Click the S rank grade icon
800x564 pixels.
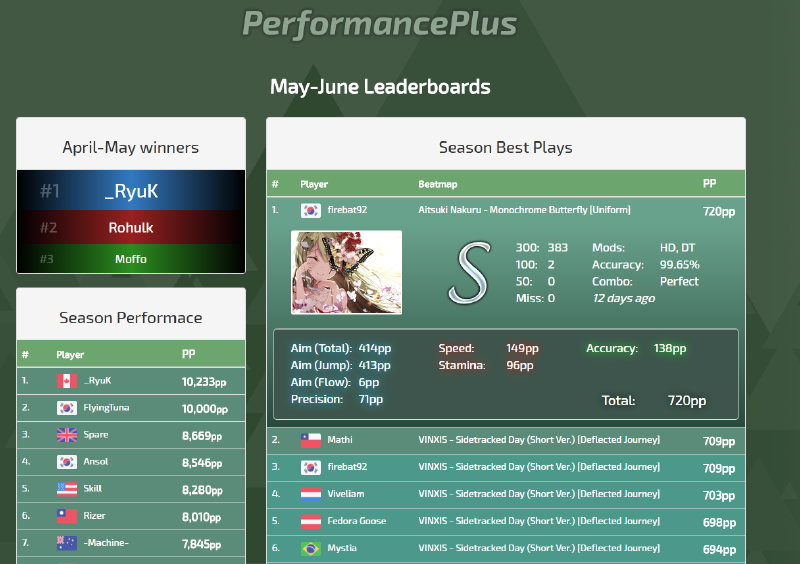coord(469,273)
